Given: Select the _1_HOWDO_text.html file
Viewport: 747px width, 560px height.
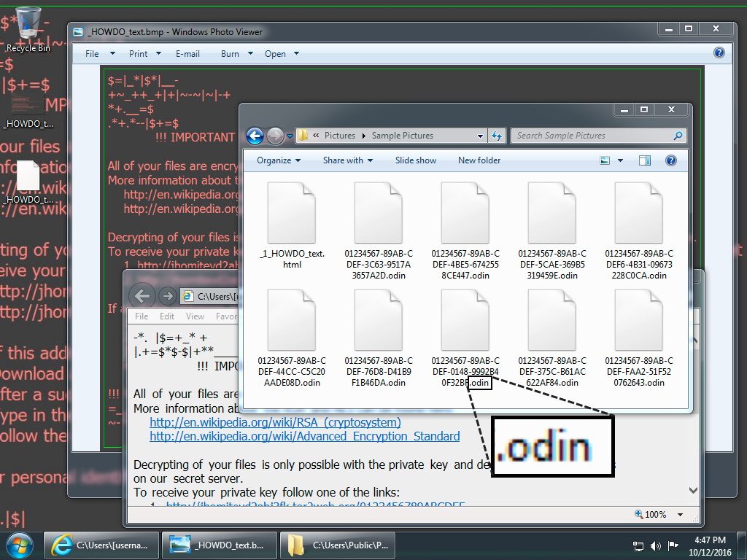Looking at the screenshot, I should pyautogui.click(x=292, y=226).
